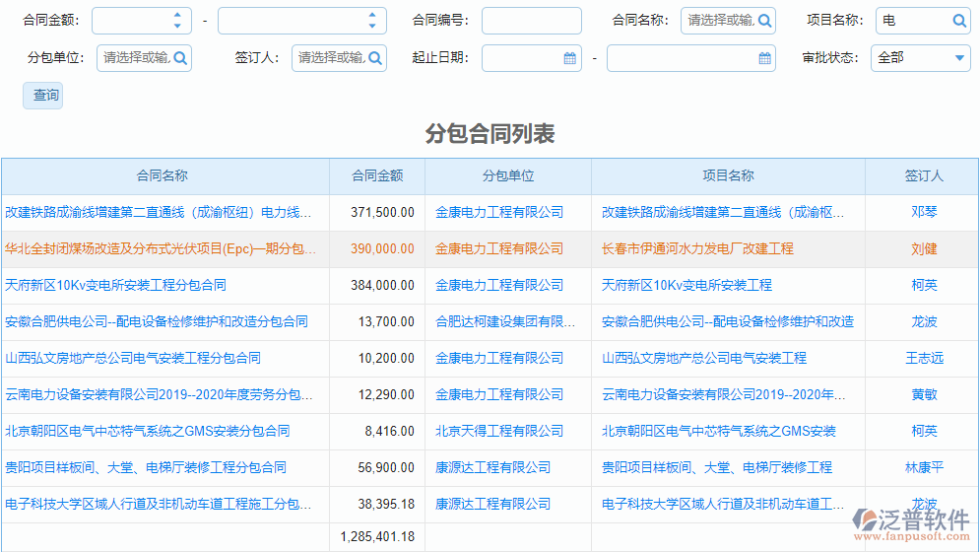Sort by 合同金额 column header
Screen dimensions: 980x552
click(377, 175)
